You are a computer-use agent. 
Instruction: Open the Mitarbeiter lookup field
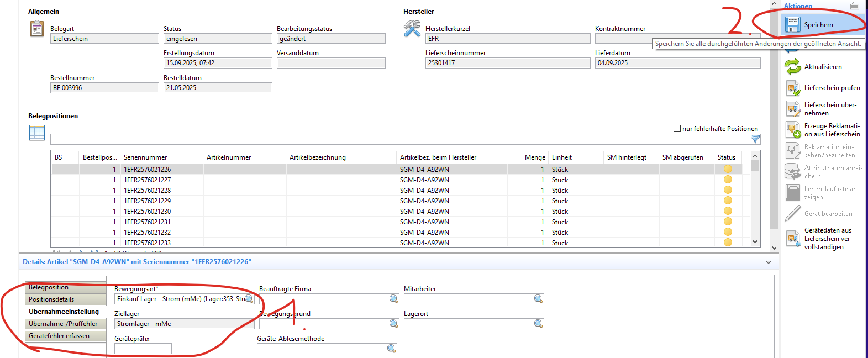pyautogui.click(x=538, y=299)
